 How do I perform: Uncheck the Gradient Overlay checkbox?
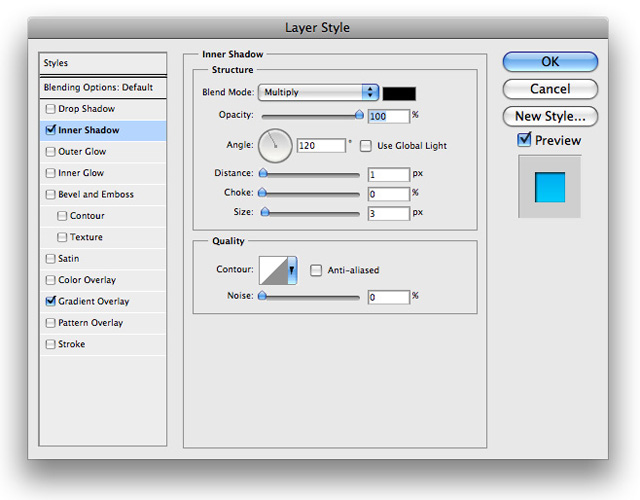click(x=51, y=301)
